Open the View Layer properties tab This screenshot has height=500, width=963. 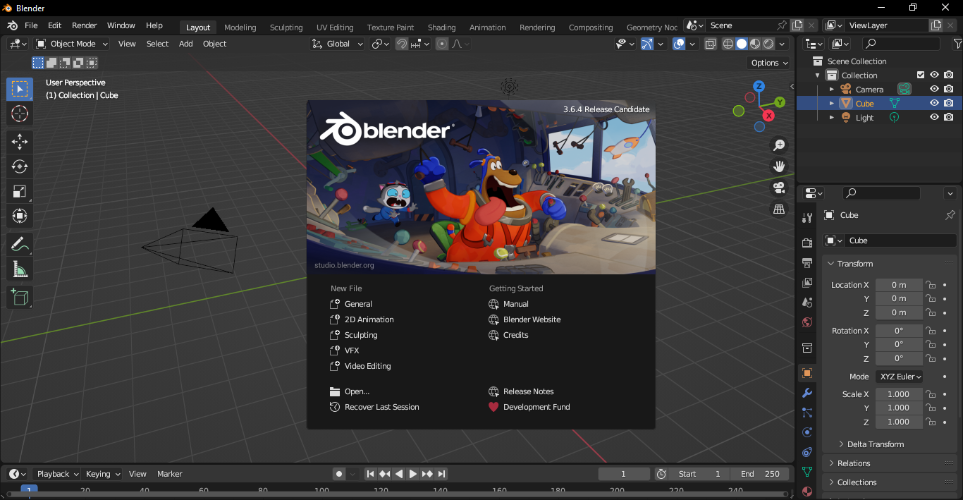point(807,283)
